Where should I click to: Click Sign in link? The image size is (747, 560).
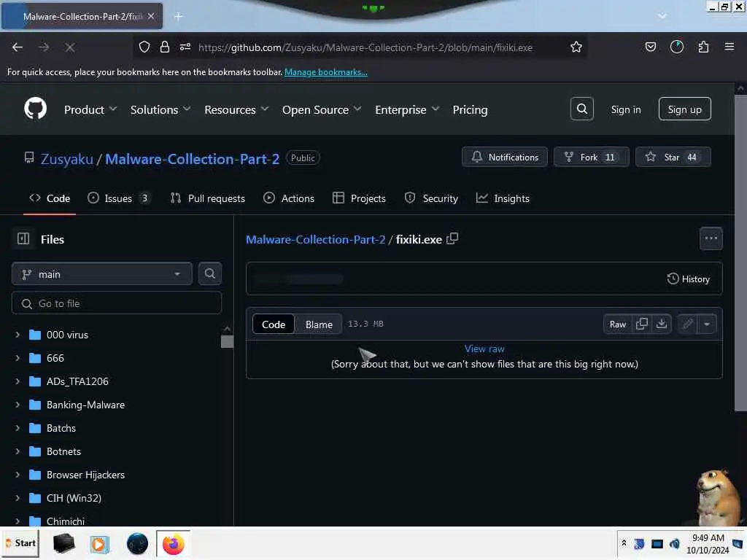click(x=625, y=109)
